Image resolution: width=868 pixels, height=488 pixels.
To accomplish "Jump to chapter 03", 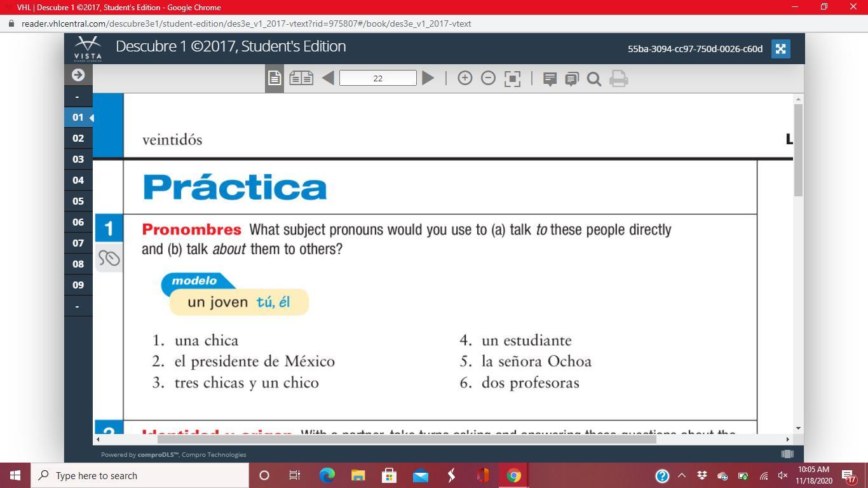I will point(78,159).
